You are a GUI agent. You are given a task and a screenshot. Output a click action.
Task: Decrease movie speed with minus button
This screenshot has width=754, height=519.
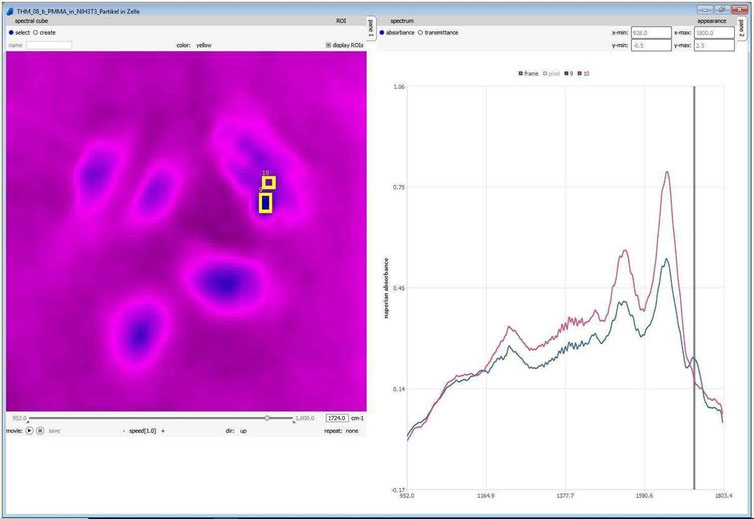point(124,430)
